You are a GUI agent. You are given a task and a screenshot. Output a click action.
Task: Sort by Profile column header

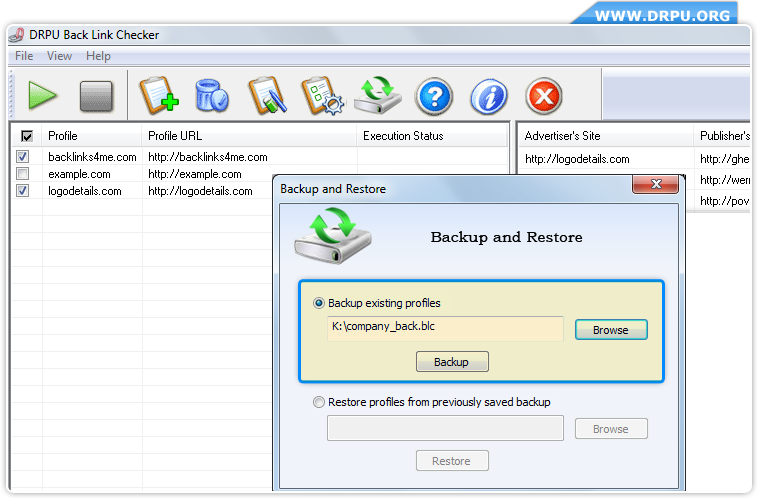92,136
